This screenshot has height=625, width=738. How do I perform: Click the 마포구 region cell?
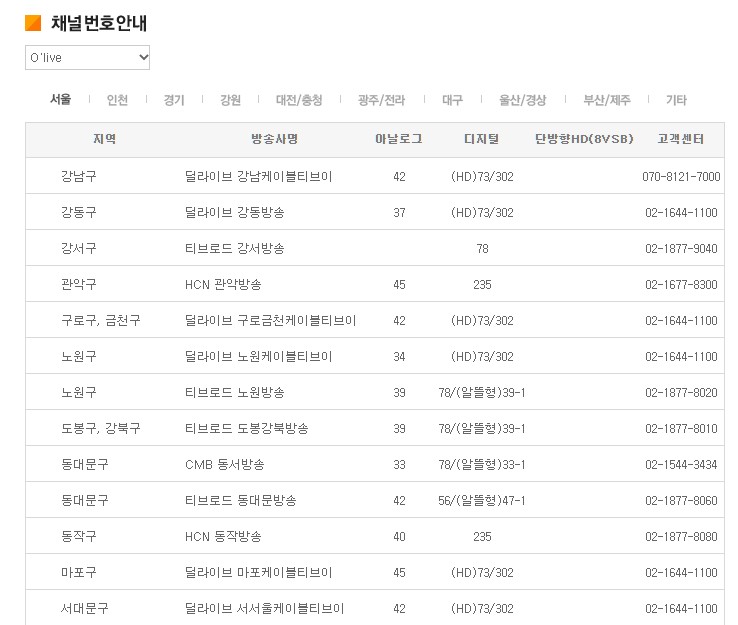click(x=79, y=572)
